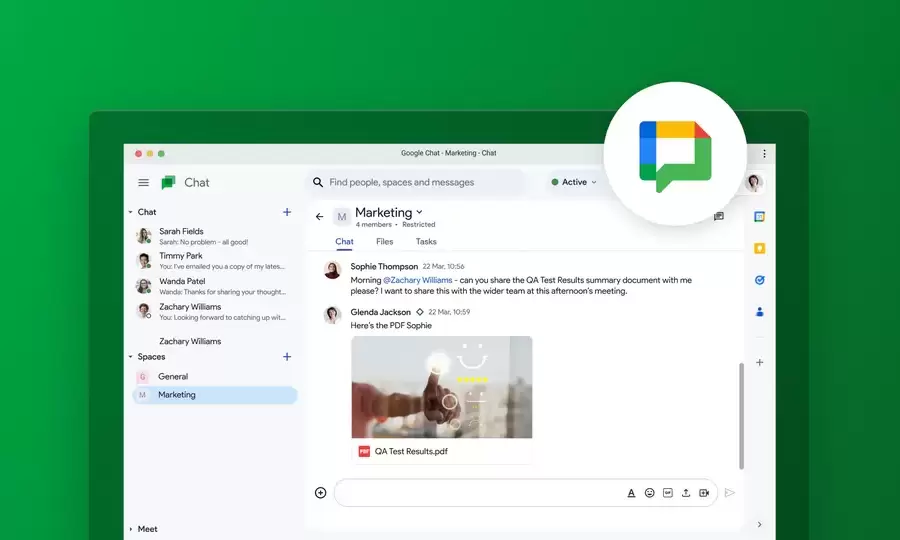The height and width of the screenshot is (540, 900).
Task: Open the General space
Action: (215, 376)
